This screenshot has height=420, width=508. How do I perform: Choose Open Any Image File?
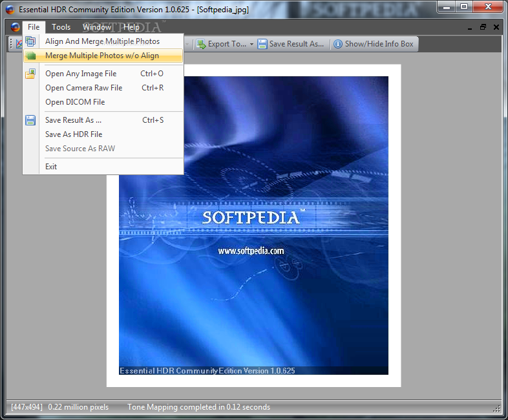point(103,74)
